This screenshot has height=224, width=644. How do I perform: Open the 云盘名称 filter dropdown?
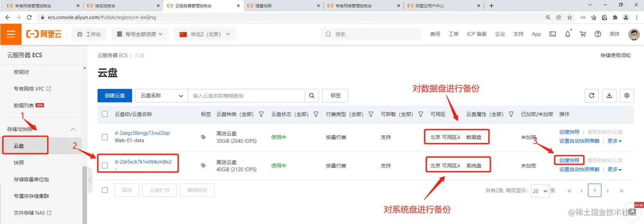coord(162,96)
